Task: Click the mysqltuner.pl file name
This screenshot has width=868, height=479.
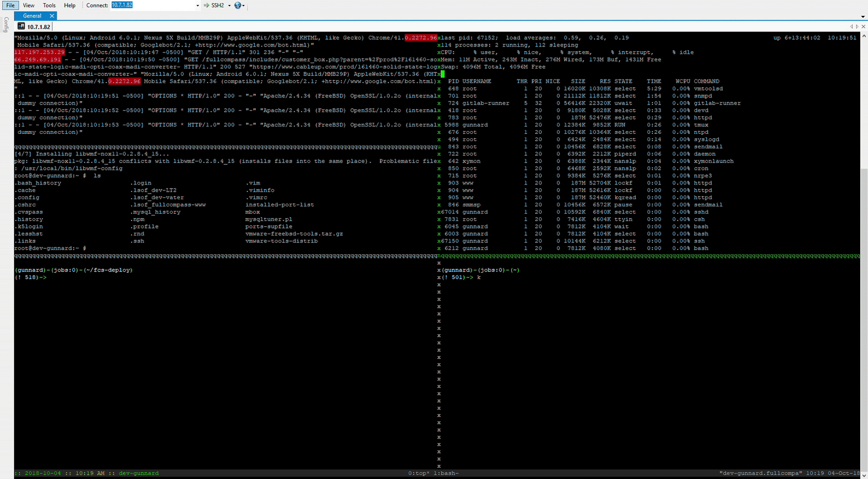Action: (x=269, y=219)
